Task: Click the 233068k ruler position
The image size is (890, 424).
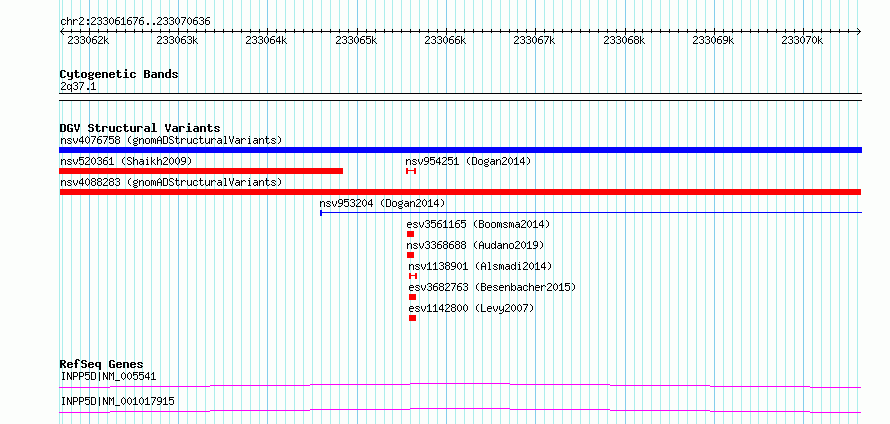Action: [624, 40]
